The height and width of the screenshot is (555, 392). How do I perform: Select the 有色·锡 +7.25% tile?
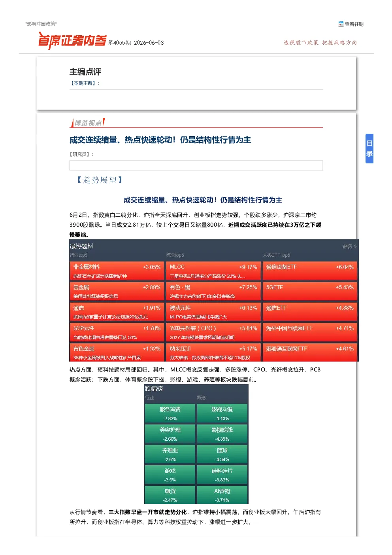click(x=213, y=291)
